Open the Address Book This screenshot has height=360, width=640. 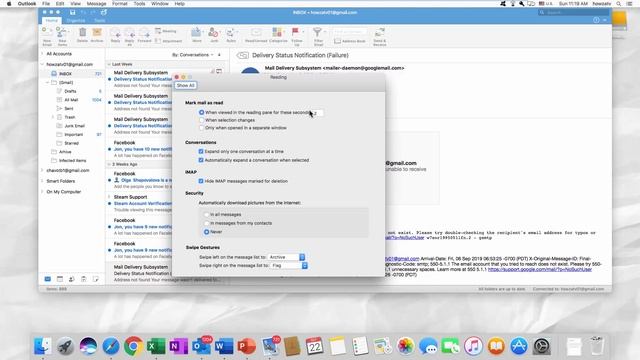point(349,41)
